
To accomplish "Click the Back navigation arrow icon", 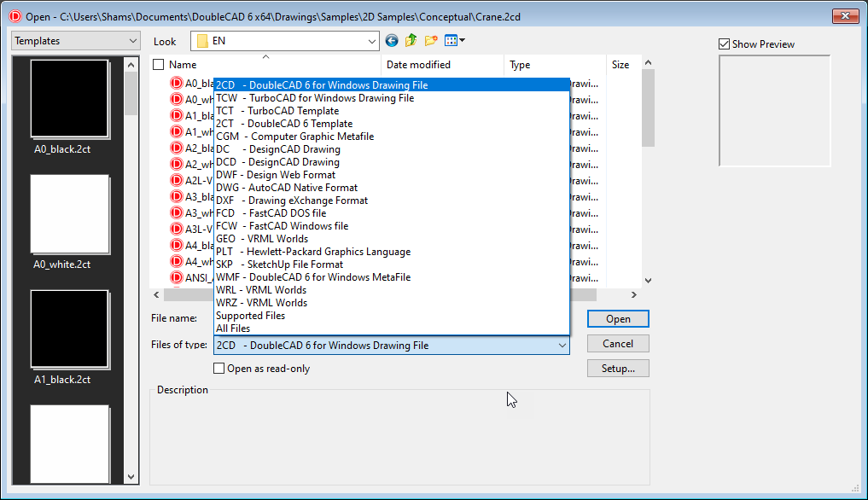I will pyautogui.click(x=392, y=40).
